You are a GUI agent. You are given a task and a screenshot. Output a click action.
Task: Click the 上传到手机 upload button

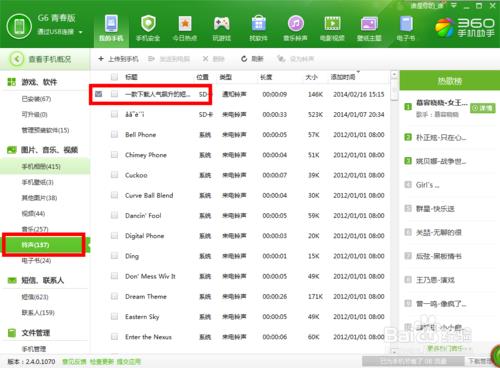118,59
